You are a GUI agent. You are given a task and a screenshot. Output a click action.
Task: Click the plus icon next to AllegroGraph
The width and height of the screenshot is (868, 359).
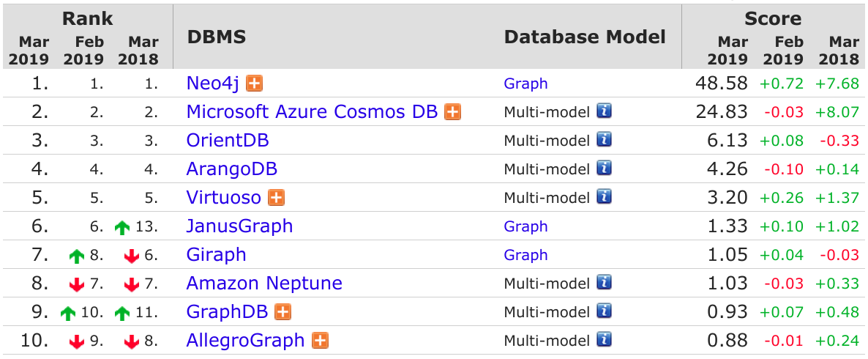pyautogui.click(x=320, y=340)
